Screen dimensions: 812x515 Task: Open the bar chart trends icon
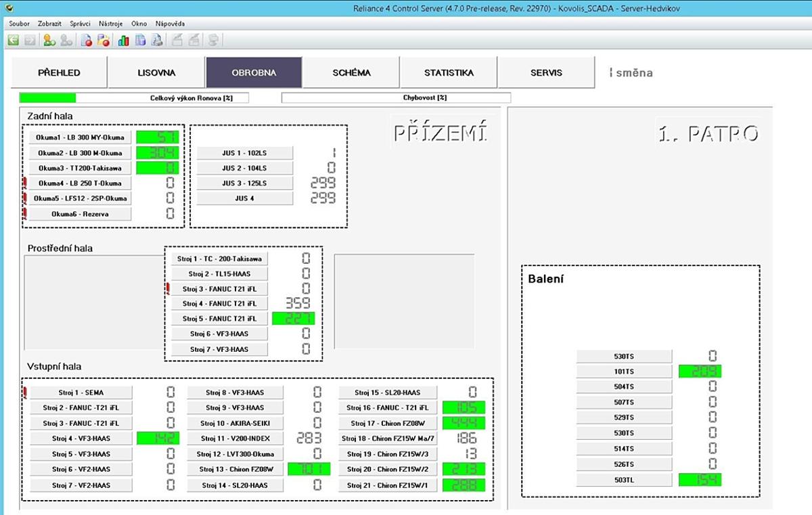124,41
